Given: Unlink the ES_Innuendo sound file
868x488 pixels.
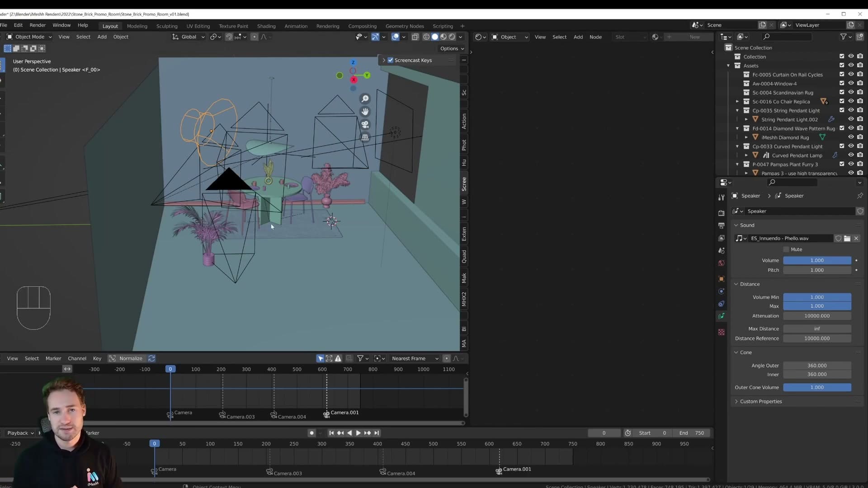Looking at the screenshot, I should click(x=856, y=239).
